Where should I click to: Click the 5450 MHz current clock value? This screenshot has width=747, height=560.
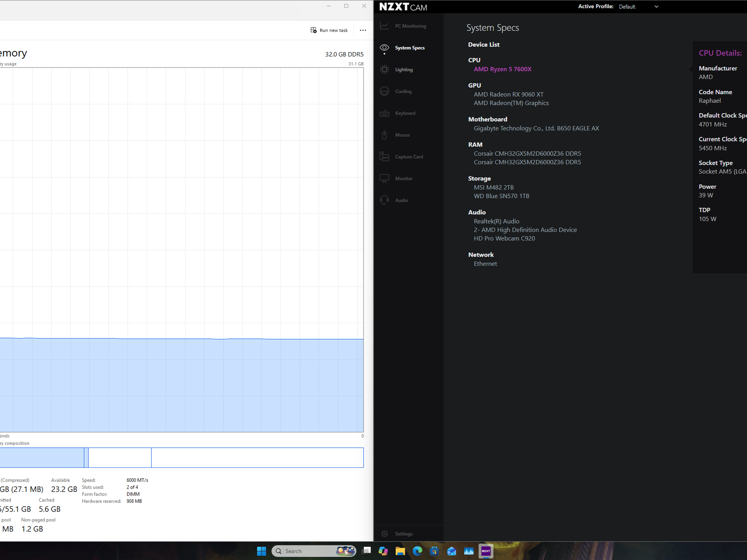(x=713, y=148)
